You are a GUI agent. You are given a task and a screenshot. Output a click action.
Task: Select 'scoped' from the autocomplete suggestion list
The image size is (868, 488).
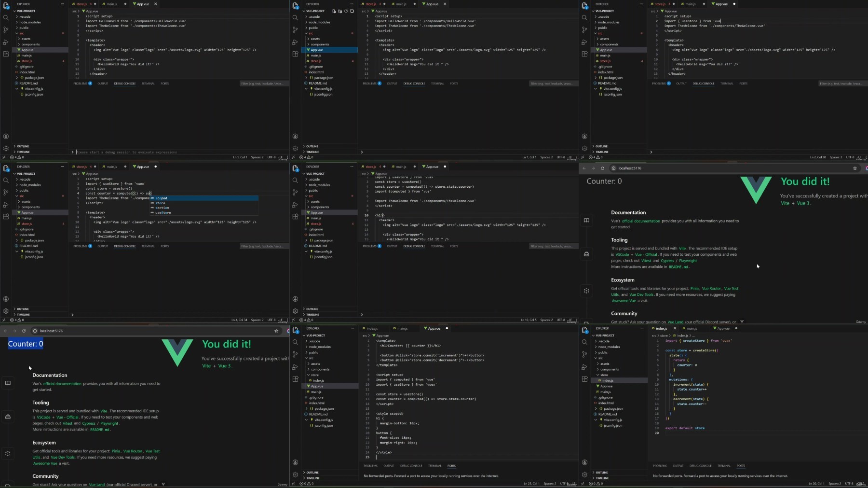(162, 198)
